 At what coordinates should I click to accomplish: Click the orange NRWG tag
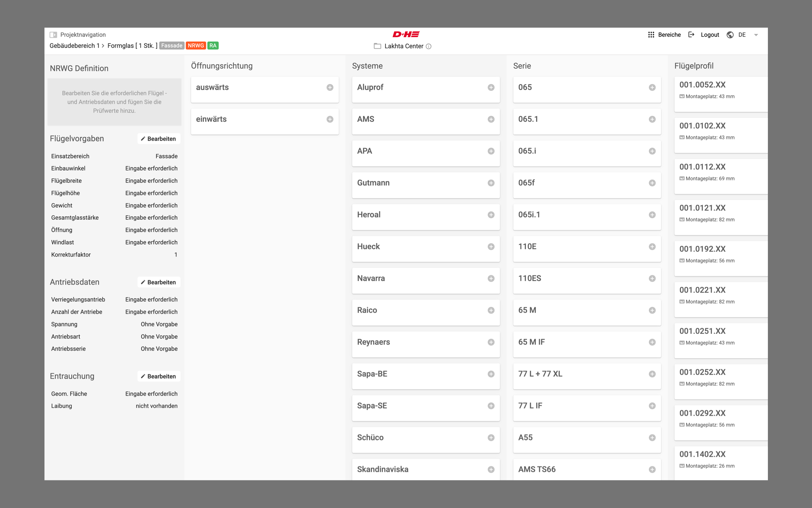click(x=195, y=46)
